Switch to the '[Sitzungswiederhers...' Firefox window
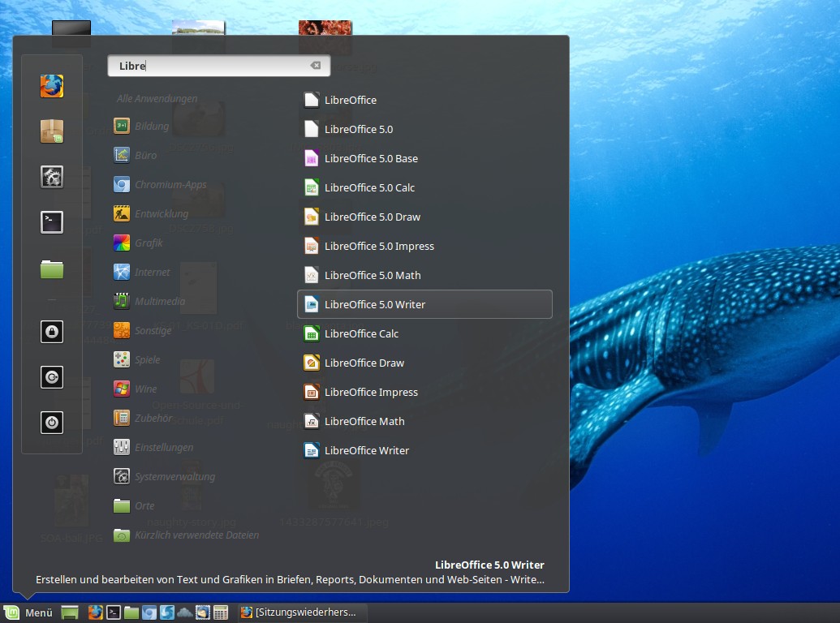The width and height of the screenshot is (840, 623). pyautogui.click(x=302, y=612)
